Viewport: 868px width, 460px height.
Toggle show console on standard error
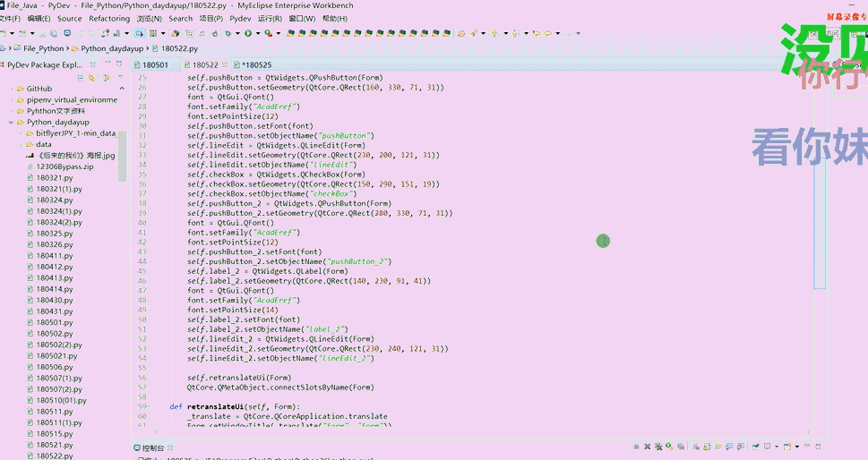pyautogui.click(x=741, y=447)
